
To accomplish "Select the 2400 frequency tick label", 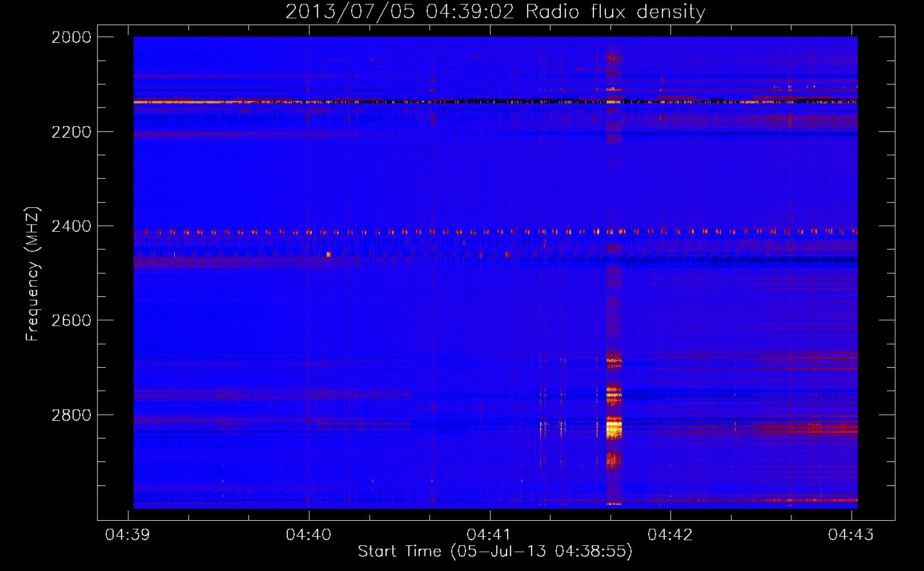I will 71,227.
